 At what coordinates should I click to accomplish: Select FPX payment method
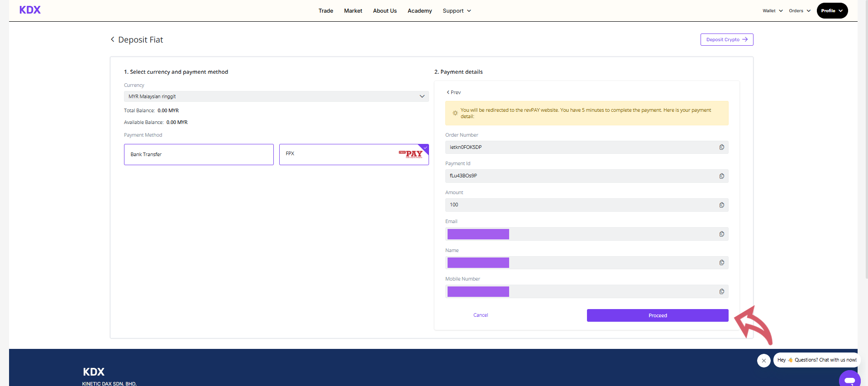click(354, 154)
